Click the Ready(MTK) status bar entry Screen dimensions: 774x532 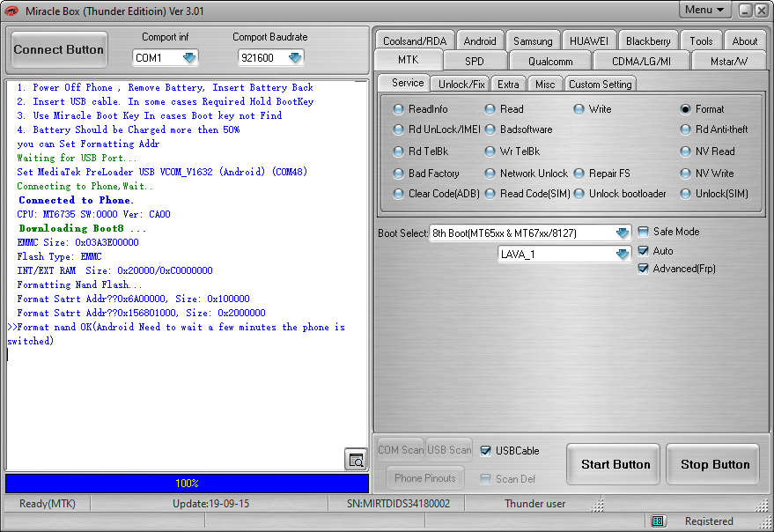(48, 503)
